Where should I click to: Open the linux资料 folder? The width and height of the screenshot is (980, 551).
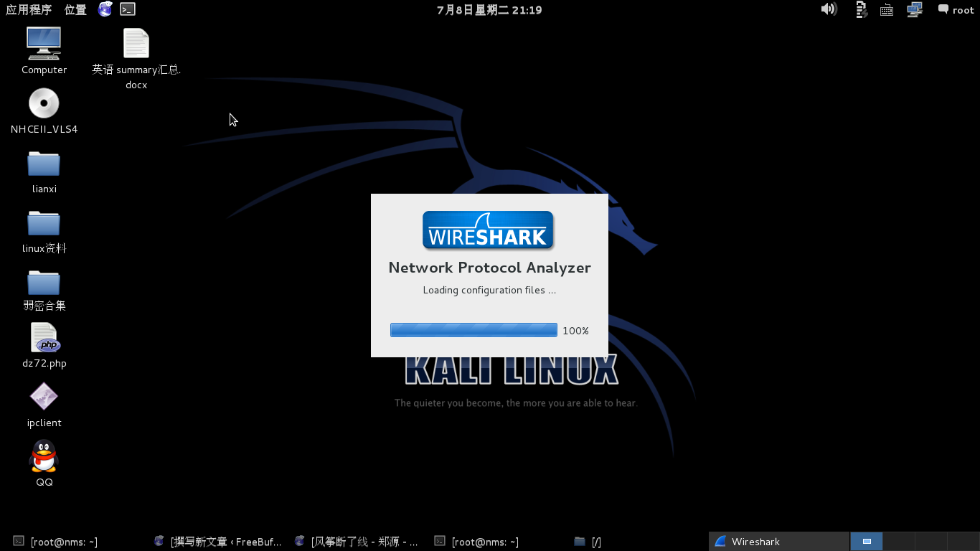[44, 223]
